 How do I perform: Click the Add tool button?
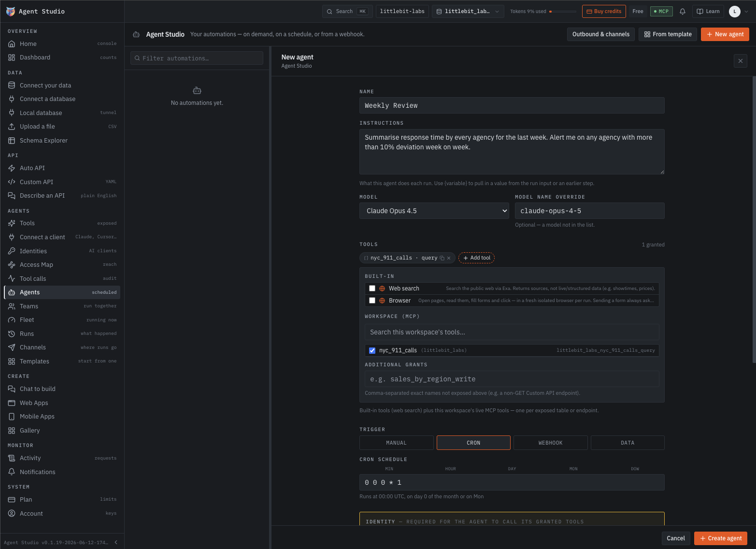point(476,258)
